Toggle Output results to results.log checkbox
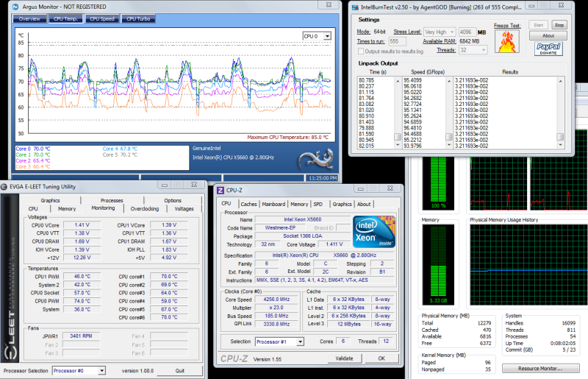 click(x=361, y=51)
